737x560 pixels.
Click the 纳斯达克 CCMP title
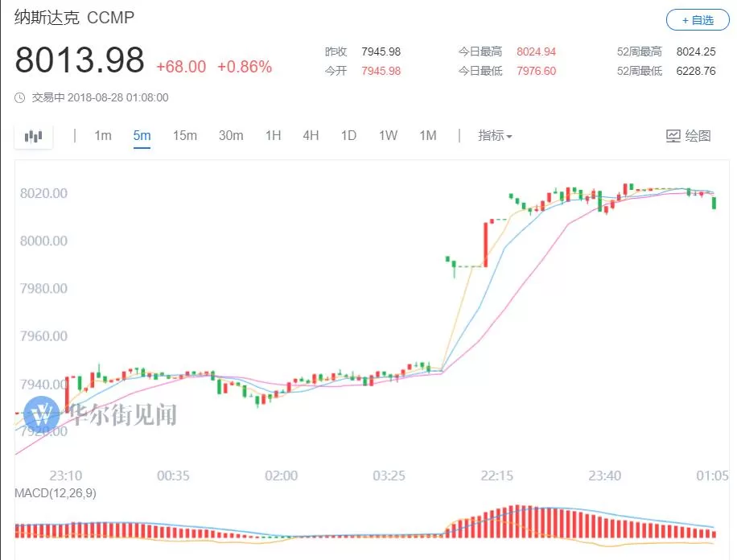(74, 18)
